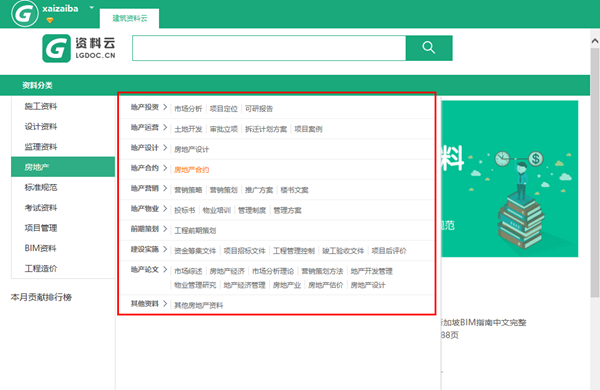This screenshot has width=600, height=390.
Task: Open the 市场综述 link
Action: [188, 271]
